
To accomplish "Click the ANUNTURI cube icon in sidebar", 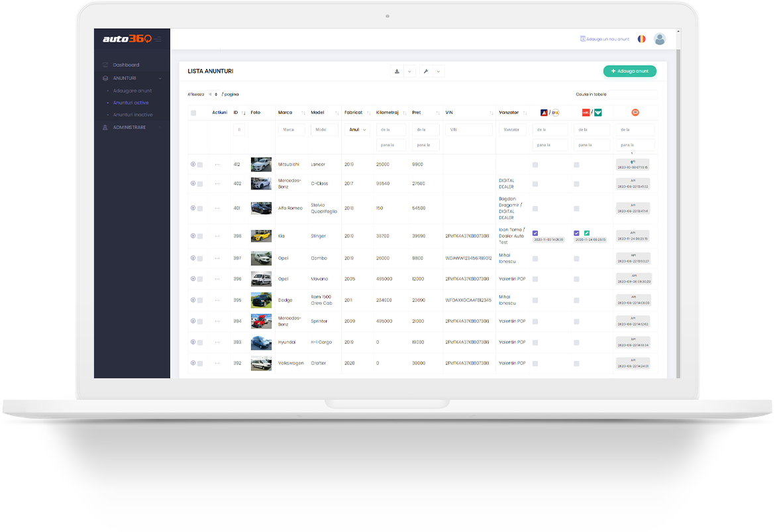I will (x=105, y=78).
